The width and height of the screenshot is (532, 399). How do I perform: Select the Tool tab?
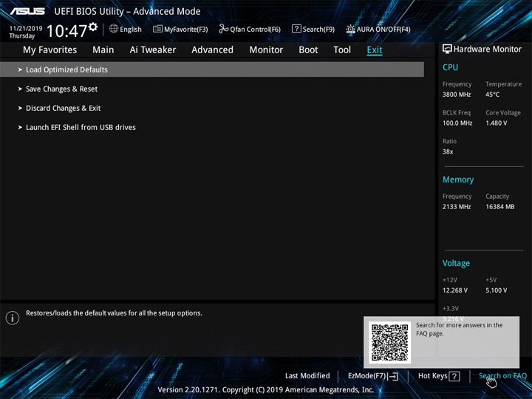(x=342, y=50)
